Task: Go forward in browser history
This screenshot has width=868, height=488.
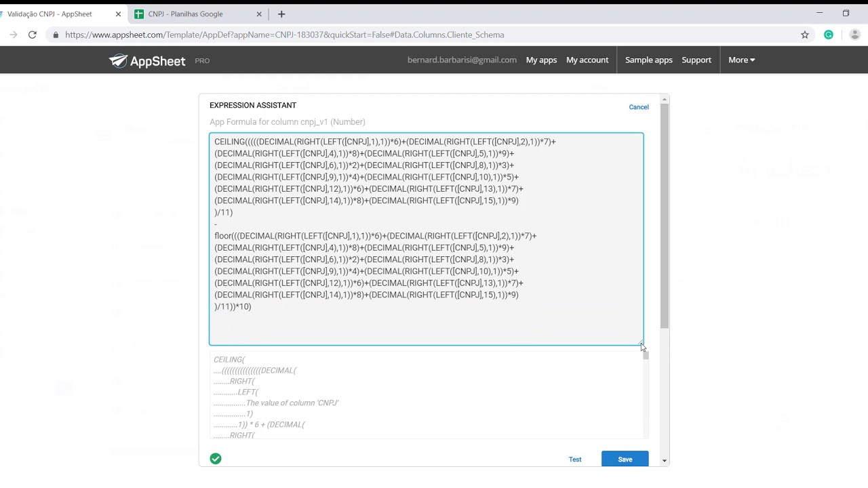Action: pyautogui.click(x=13, y=35)
